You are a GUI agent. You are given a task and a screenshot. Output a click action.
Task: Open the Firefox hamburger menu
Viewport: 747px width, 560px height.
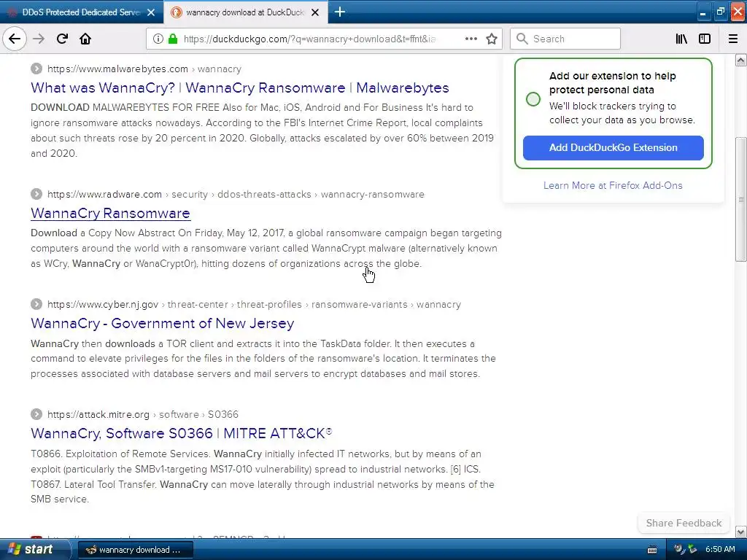click(733, 39)
